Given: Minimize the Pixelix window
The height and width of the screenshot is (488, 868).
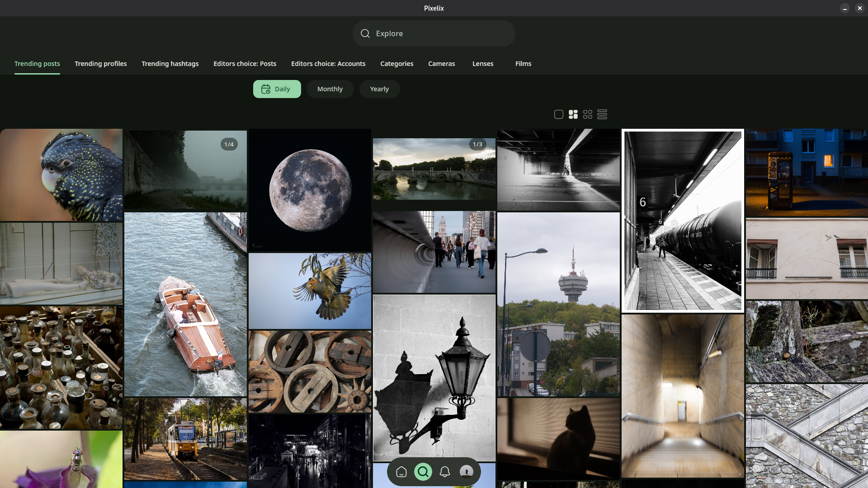Looking at the screenshot, I should point(844,8).
